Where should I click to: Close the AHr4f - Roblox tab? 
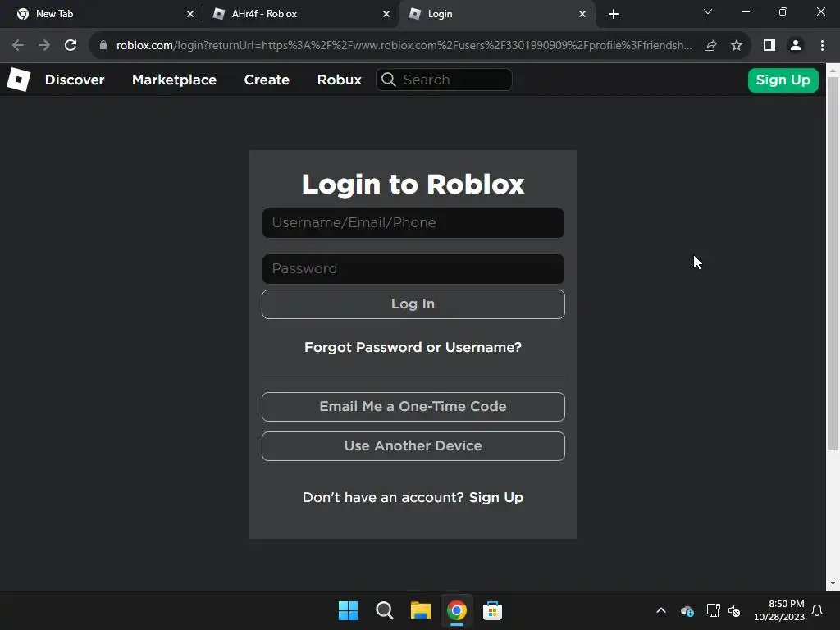click(x=386, y=14)
